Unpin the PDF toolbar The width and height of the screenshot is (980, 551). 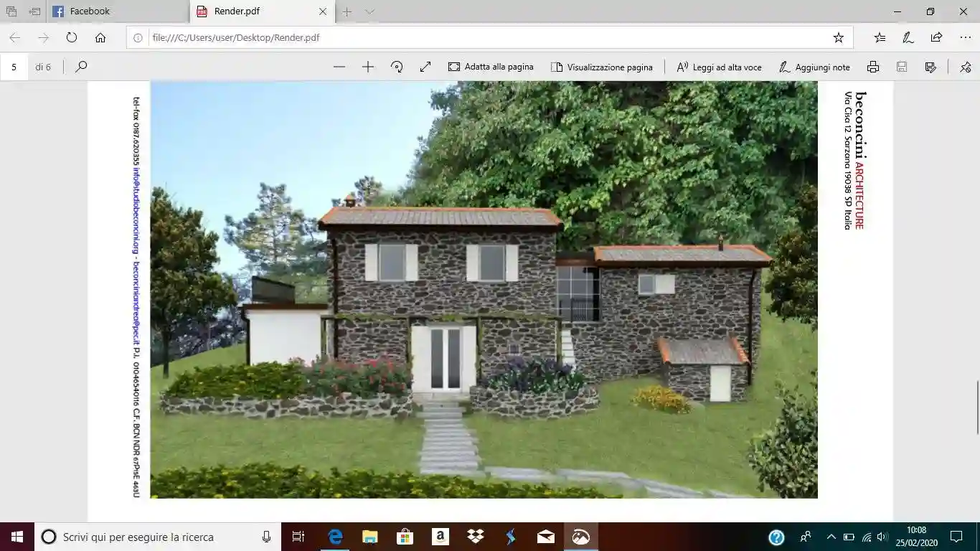click(965, 67)
